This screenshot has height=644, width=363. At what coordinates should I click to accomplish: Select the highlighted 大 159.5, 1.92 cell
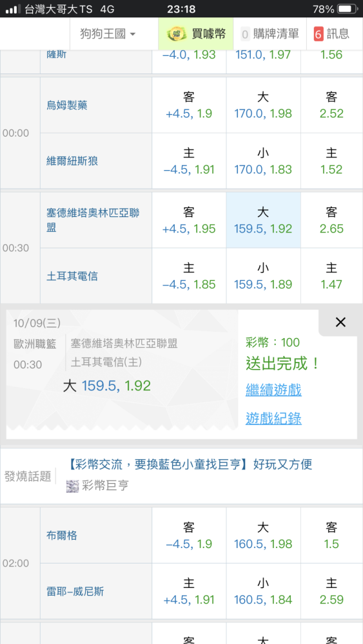pos(263,220)
